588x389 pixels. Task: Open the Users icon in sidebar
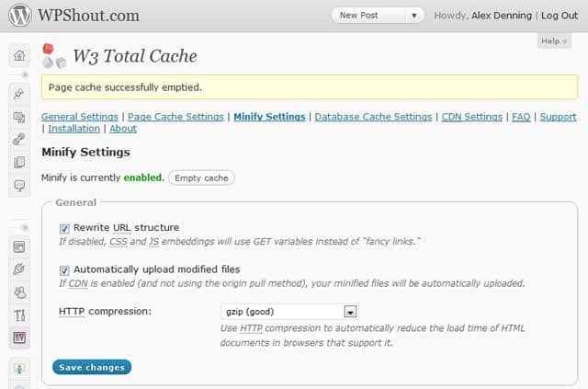[x=18, y=292]
